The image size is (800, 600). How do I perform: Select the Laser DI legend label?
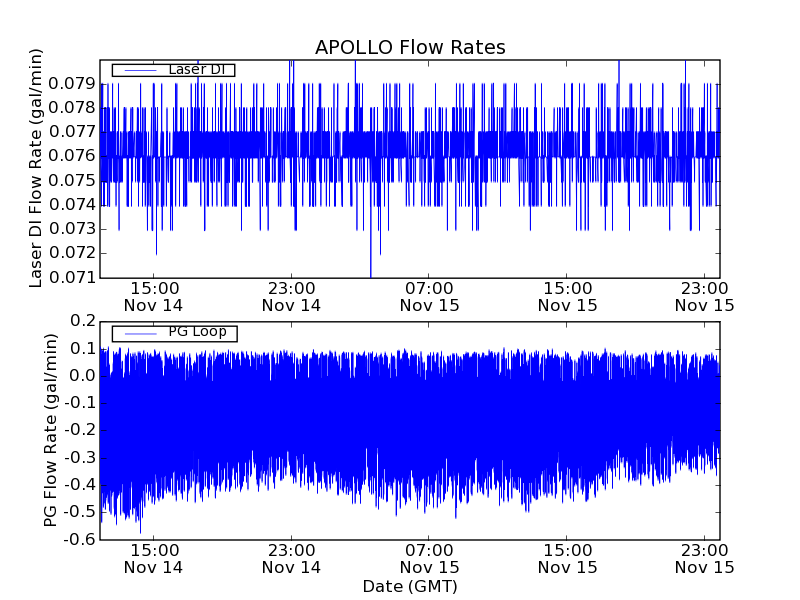click(x=196, y=69)
